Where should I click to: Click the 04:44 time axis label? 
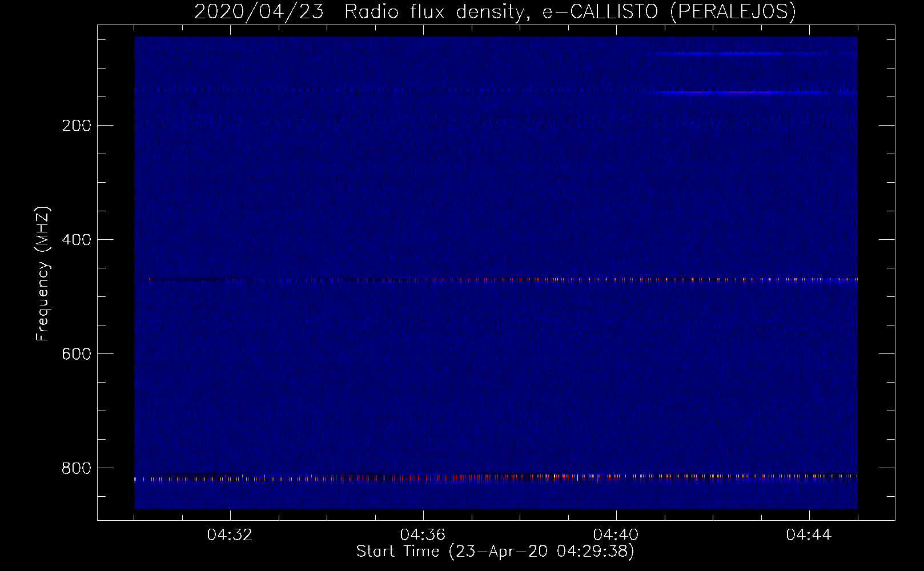point(809,534)
